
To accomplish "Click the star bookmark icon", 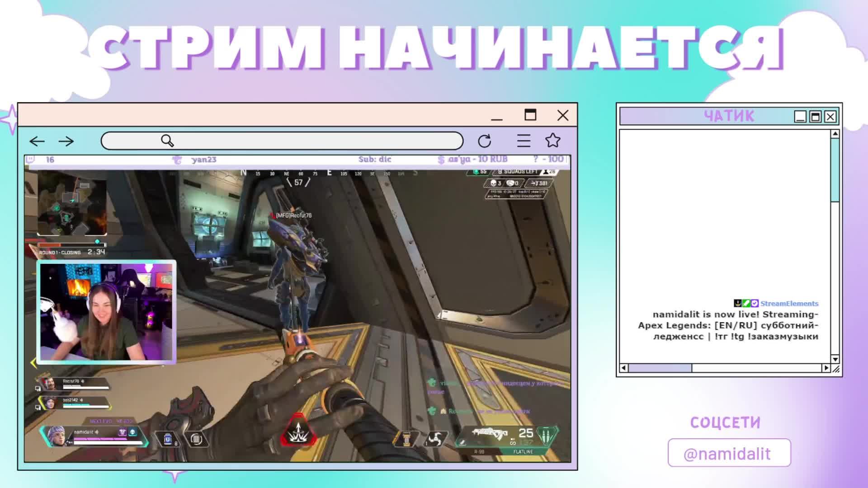I will point(552,141).
